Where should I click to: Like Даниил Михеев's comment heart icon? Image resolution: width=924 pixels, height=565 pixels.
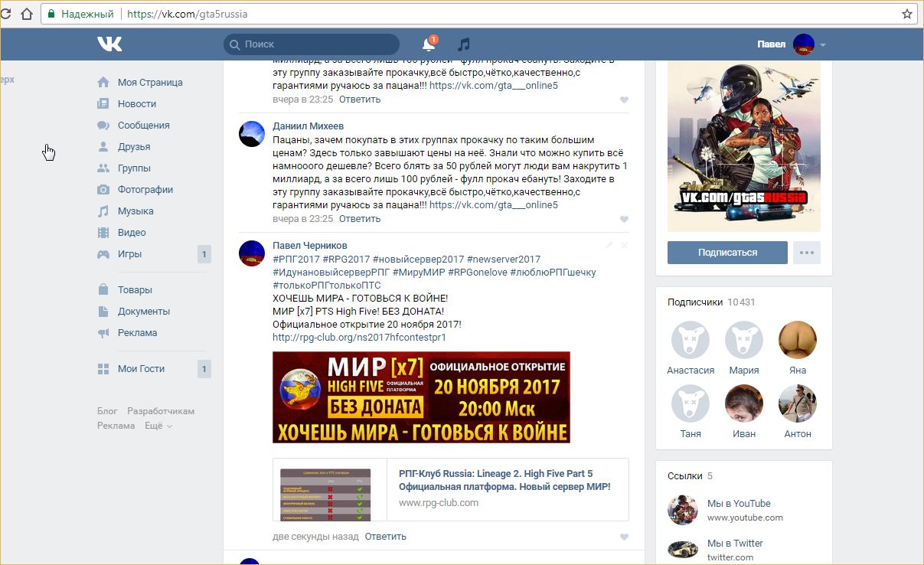tap(624, 220)
